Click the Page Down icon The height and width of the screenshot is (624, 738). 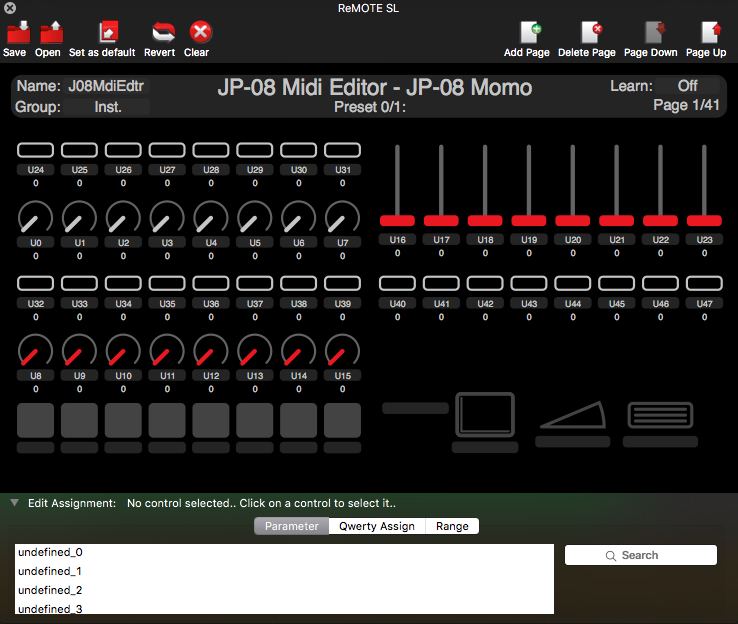coord(654,32)
